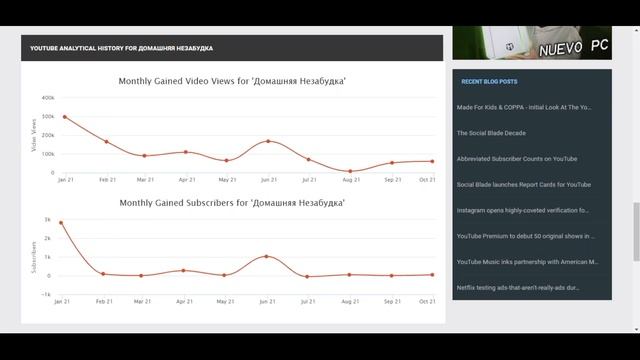The height and width of the screenshot is (360, 640).
Task: Click Apr 21 data point on video views chart
Action: [186, 152]
